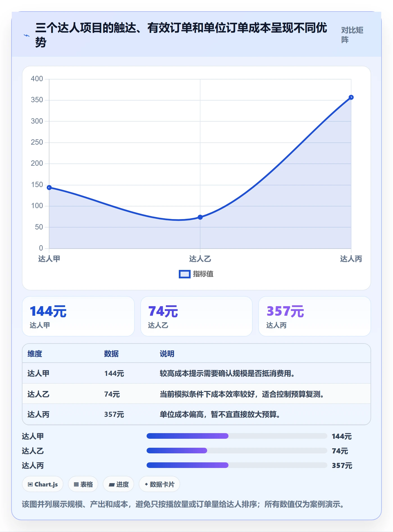Screen dimensions: 393x532
Task: Click the 数据卡片 chip
Action: click(159, 484)
